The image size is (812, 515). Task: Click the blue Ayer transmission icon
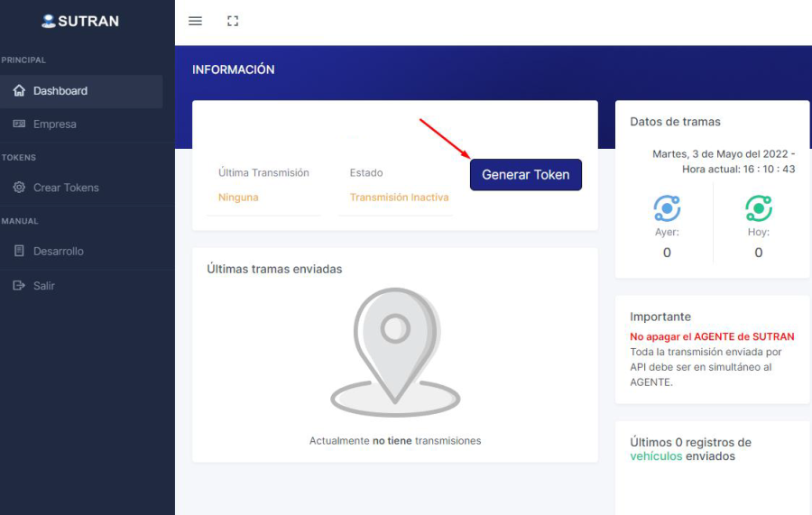pyautogui.click(x=667, y=208)
